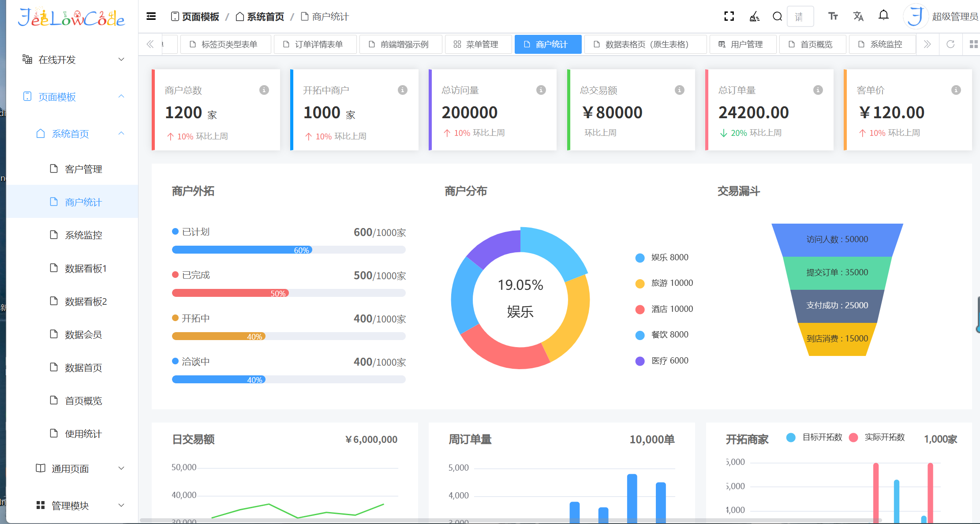980x524 pixels.
Task: Open the font size settings icon
Action: (x=833, y=16)
